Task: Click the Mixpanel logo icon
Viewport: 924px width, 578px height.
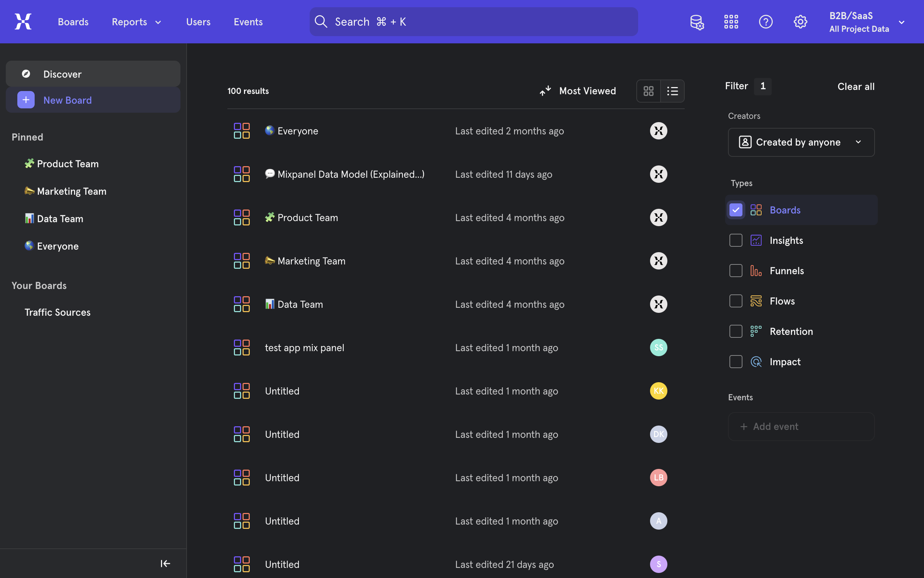Action: pyautogui.click(x=23, y=21)
